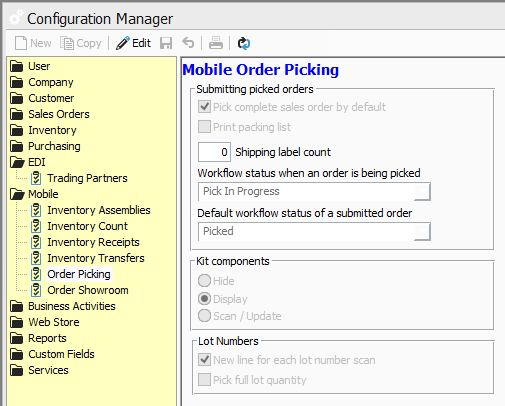Screen dimensions: 505x406
Task: Toggle Pick complete sales order by default
Action: click(204, 107)
